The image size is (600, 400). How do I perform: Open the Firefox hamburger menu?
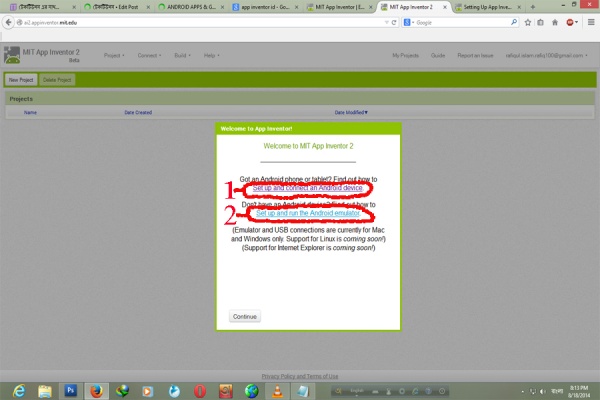click(x=591, y=22)
